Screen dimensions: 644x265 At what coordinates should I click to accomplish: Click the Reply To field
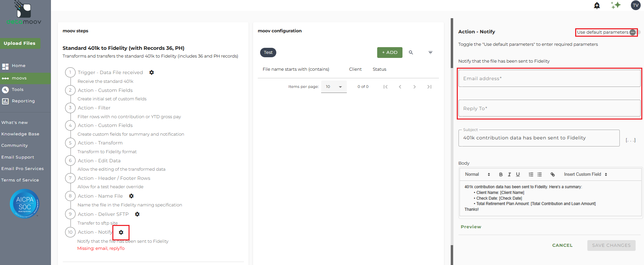[549, 108]
